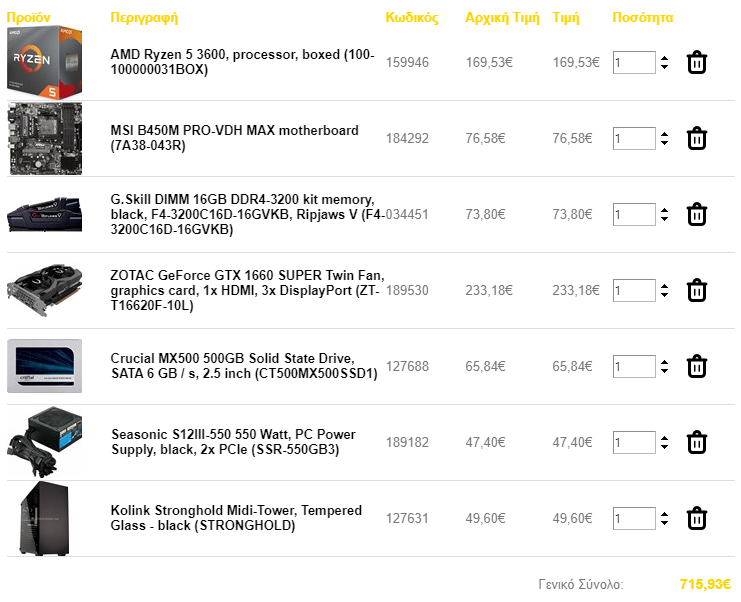Viewport: 741px width, 602px height.
Task: Decrease quantity of ZOTAC graphics card
Action: tap(664, 295)
